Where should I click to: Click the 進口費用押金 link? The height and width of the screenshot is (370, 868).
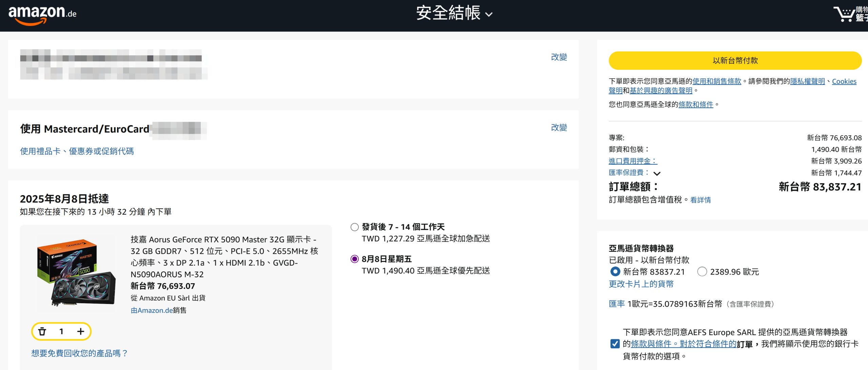[633, 161]
